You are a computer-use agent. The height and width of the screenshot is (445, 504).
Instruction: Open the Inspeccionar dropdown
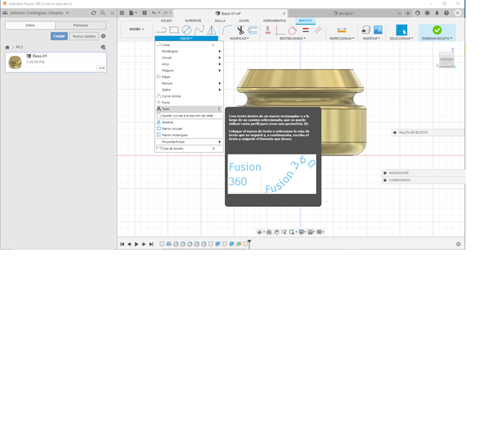(x=341, y=39)
